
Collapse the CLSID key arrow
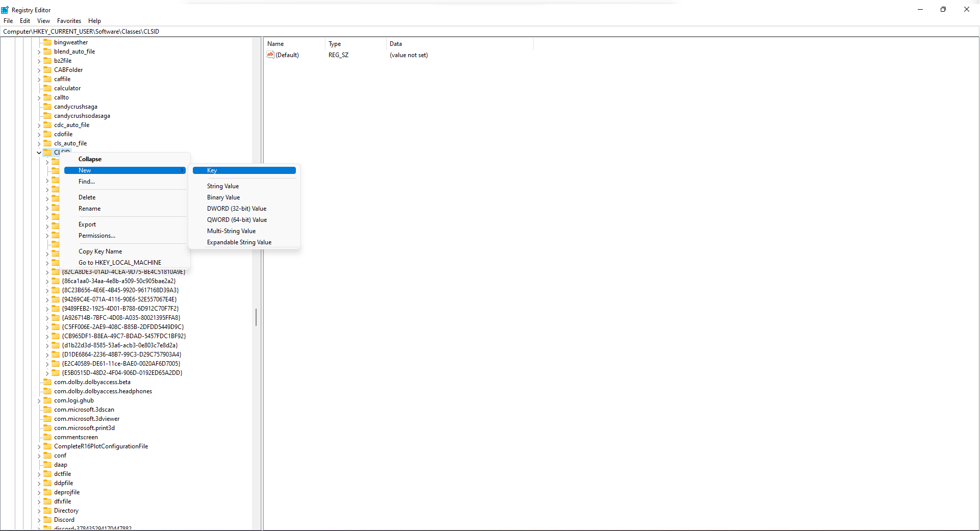39,153
